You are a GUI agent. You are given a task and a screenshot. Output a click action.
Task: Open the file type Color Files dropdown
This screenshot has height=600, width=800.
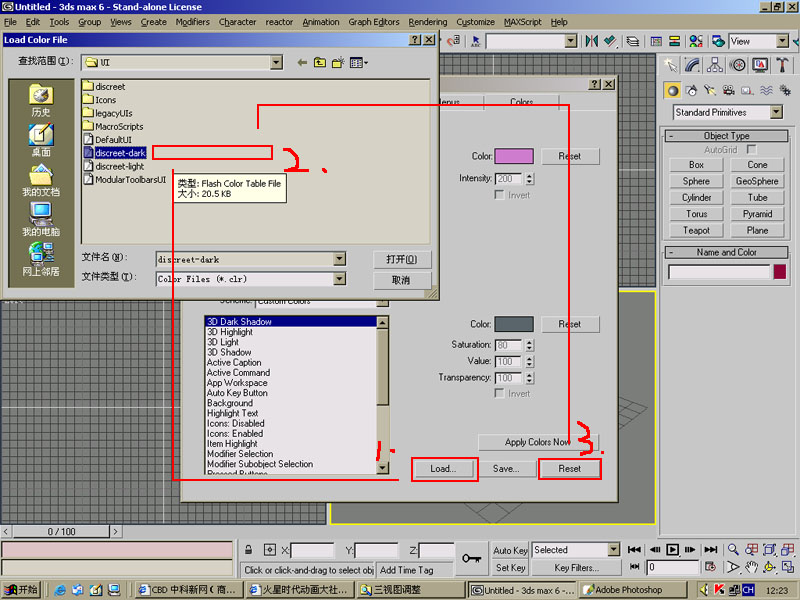point(339,279)
